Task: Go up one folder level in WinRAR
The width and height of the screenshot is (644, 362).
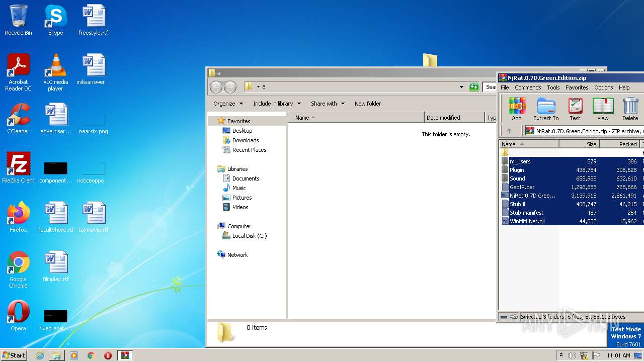Action: tap(509, 131)
